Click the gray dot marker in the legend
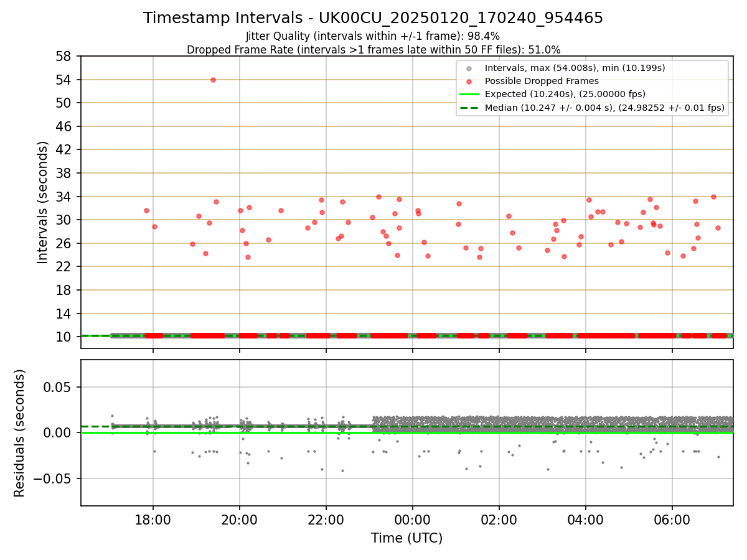This screenshot has width=747, height=560. click(x=469, y=68)
